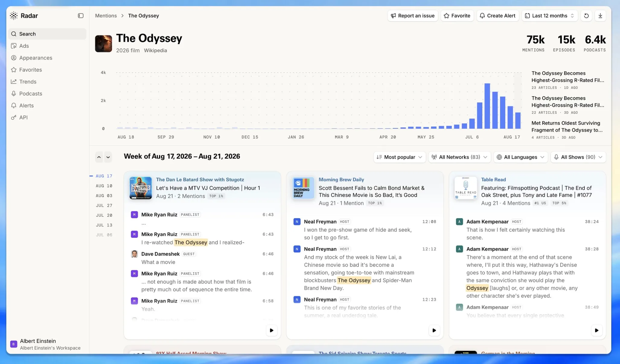The height and width of the screenshot is (364, 620).
Task: Click Neal Freyman's avatar at 12:08
Action: pyautogui.click(x=297, y=222)
